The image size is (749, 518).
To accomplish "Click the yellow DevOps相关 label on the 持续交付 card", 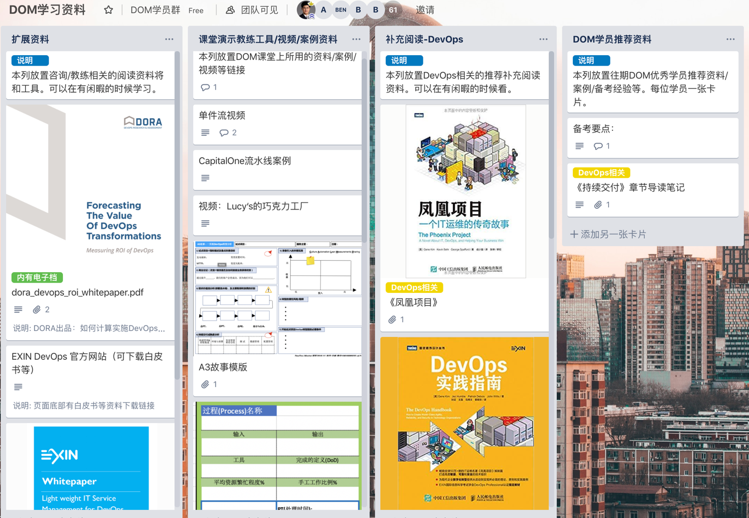I will tap(601, 173).
